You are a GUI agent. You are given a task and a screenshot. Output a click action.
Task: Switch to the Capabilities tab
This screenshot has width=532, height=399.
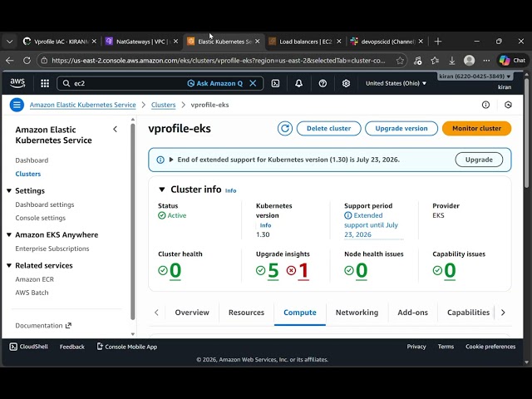pos(468,313)
